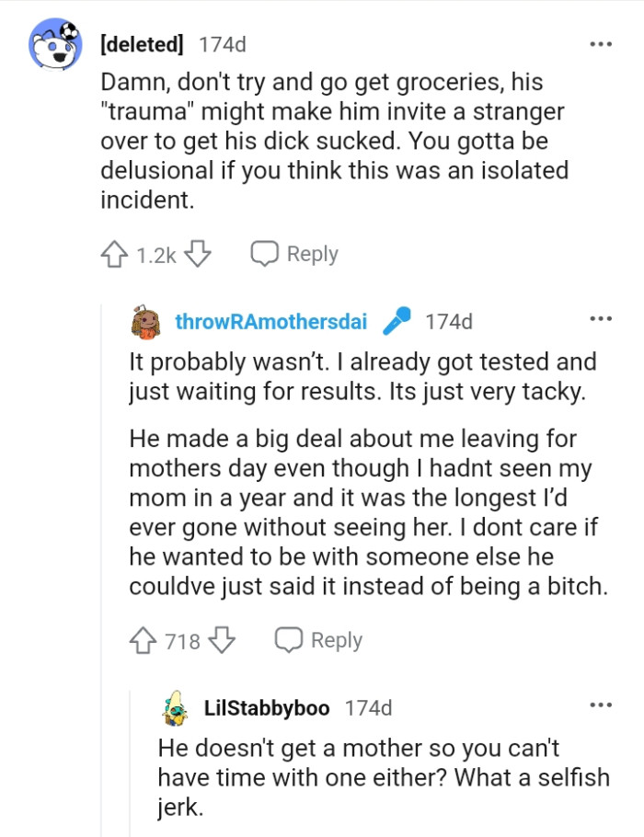The width and height of the screenshot is (644, 837).
Task: Click the speech-bubble Reply icon on the top comment
Action: (x=264, y=255)
